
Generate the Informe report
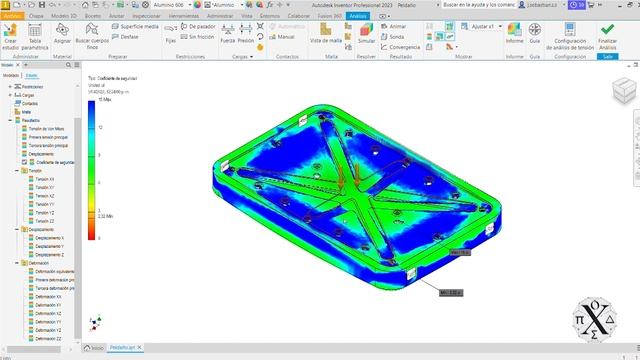point(514,33)
